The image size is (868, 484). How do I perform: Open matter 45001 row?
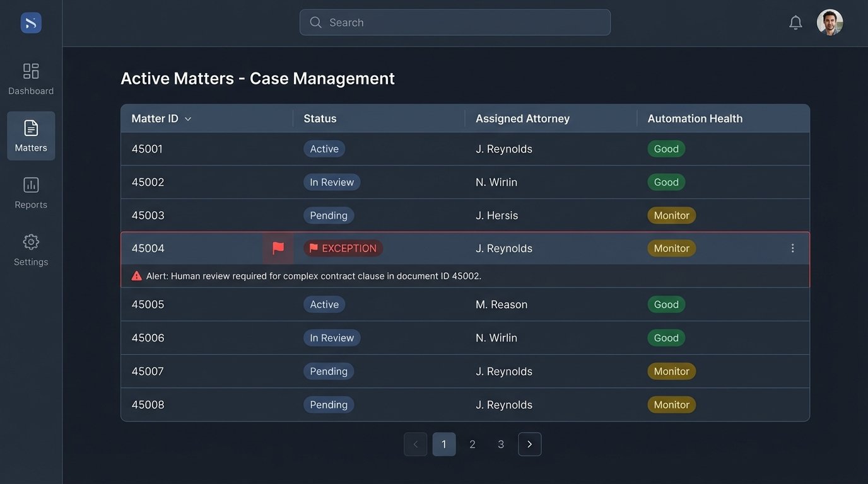[x=147, y=149]
